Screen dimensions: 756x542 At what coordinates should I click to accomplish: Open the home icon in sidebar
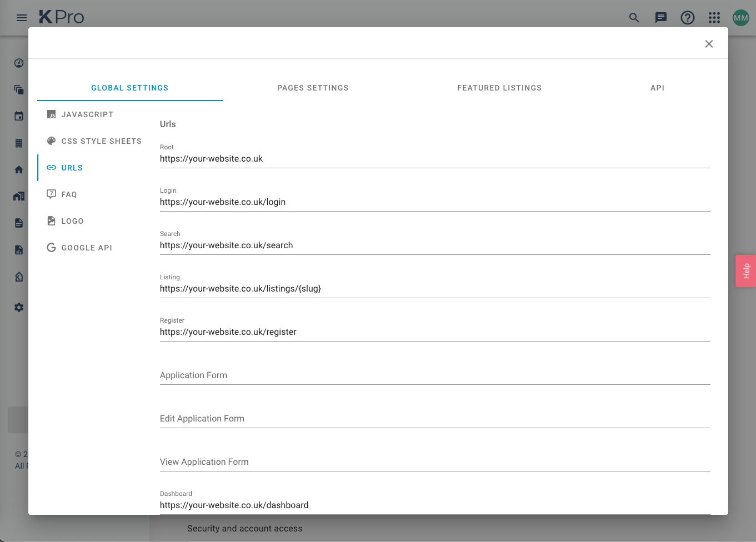click(18, 169)
